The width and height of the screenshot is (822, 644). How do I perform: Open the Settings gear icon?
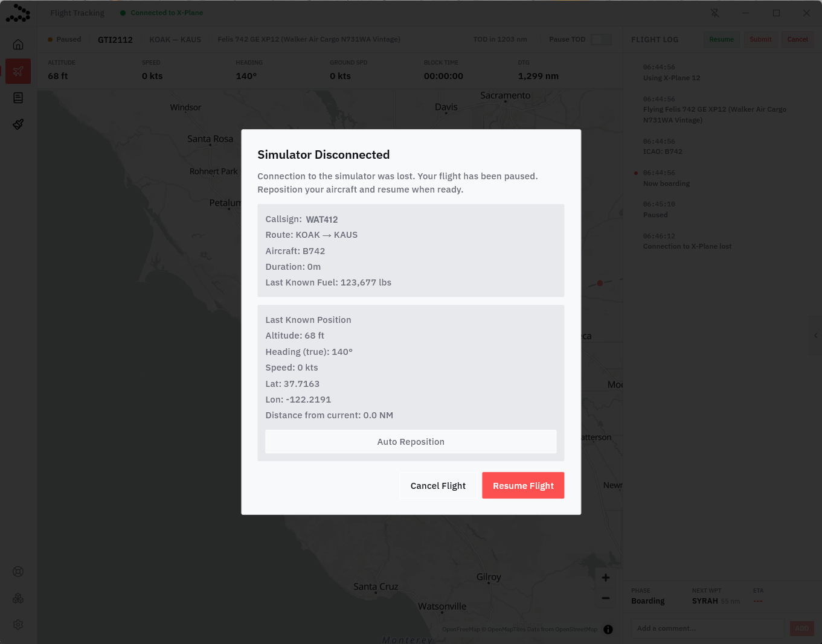click(x=18, y=625)
